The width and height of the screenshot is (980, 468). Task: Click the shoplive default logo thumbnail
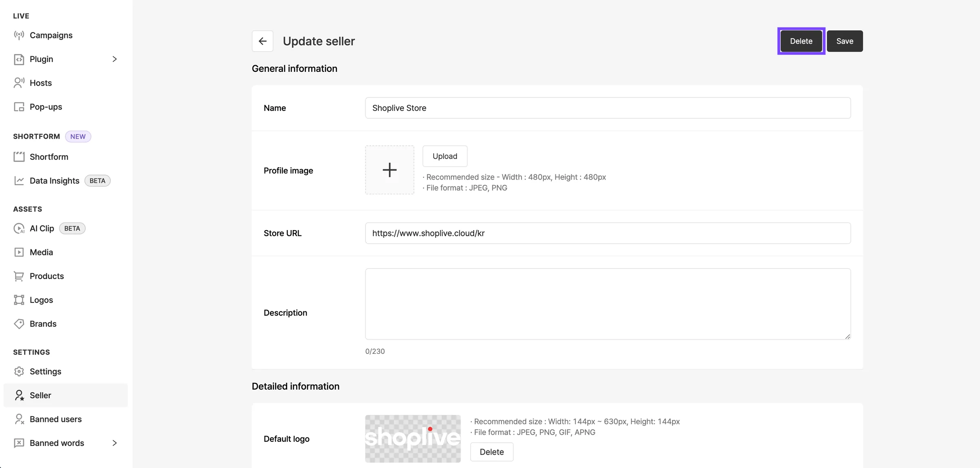[413, 439]
